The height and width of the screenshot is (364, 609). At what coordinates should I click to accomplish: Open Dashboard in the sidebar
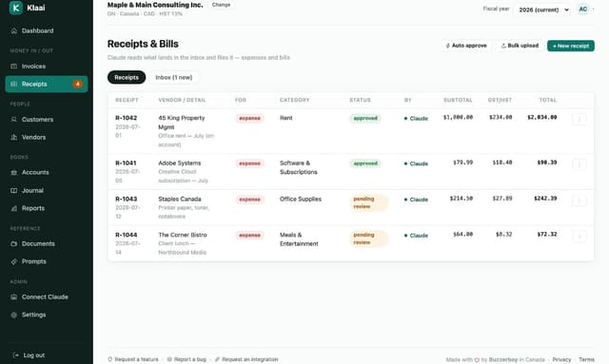[x=47, y=30]
